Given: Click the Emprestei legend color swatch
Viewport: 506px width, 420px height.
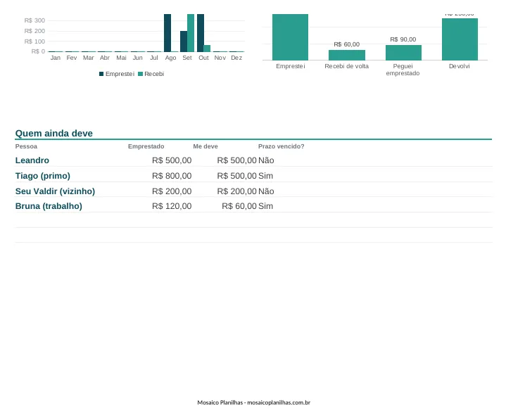Looking at the screenshot, I should [x=101, y=74].
